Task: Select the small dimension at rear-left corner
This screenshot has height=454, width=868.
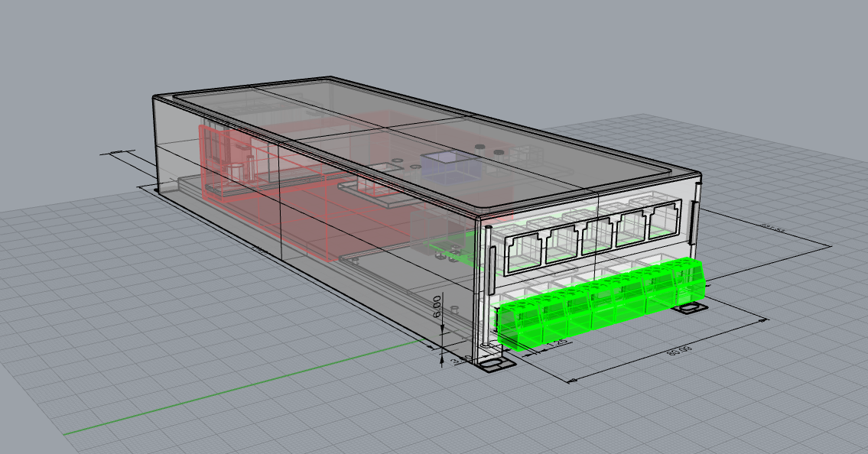Action: coord(118,153)
